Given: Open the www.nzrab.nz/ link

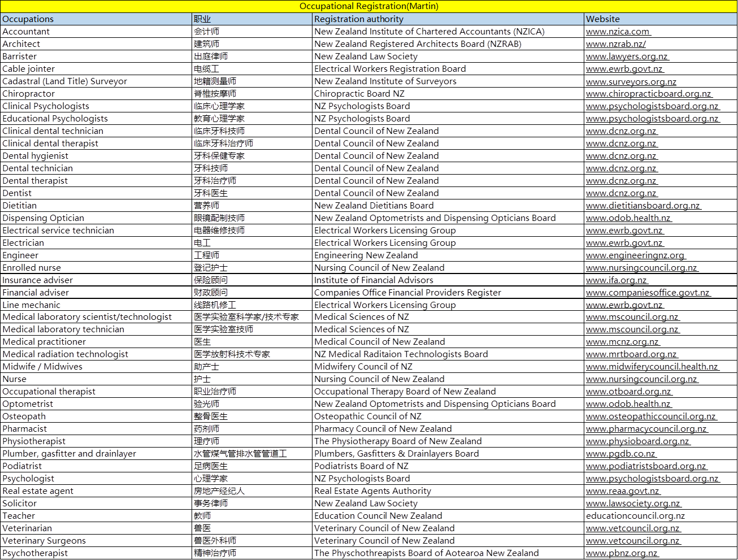Looking at the screenshot, I should click(x=616, y=44).
